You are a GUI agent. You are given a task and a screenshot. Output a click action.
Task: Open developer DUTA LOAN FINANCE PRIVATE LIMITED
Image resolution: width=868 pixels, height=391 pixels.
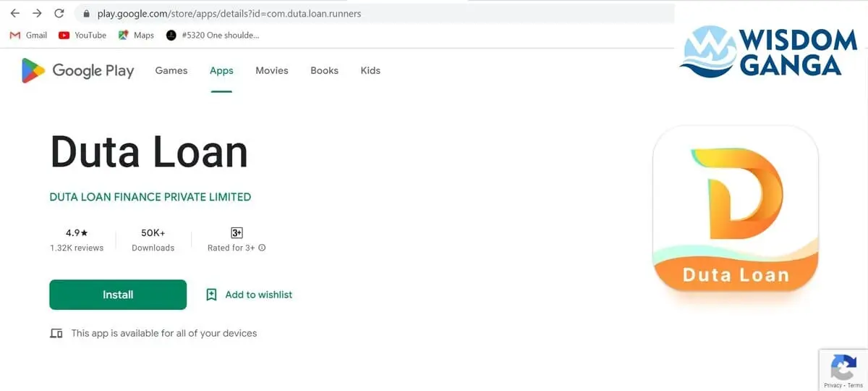(150, 197)
